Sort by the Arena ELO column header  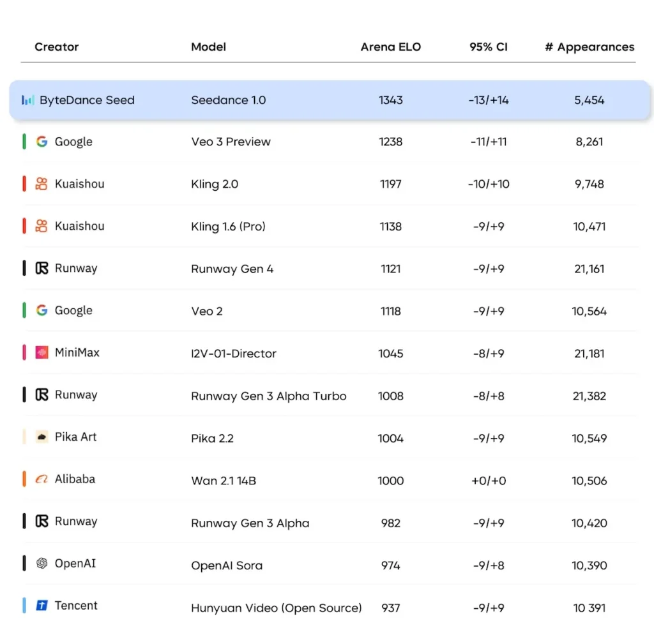(390, 47)
